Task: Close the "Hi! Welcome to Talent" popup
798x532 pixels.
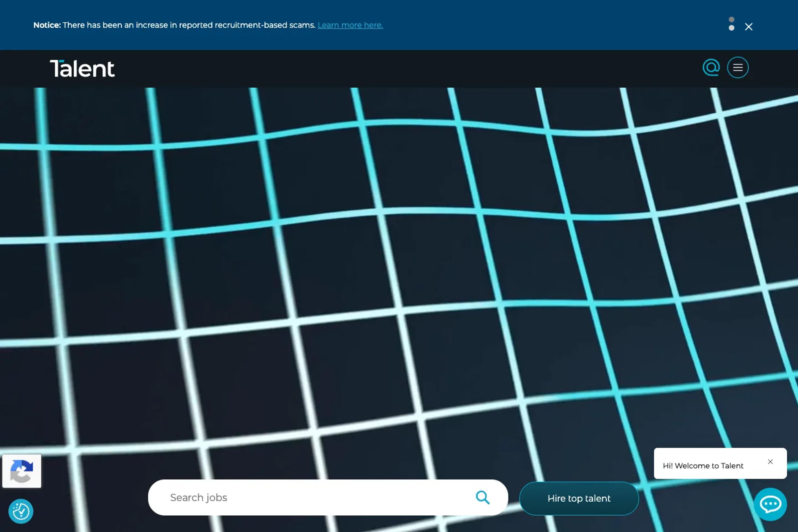Action: tap(770, 462)
